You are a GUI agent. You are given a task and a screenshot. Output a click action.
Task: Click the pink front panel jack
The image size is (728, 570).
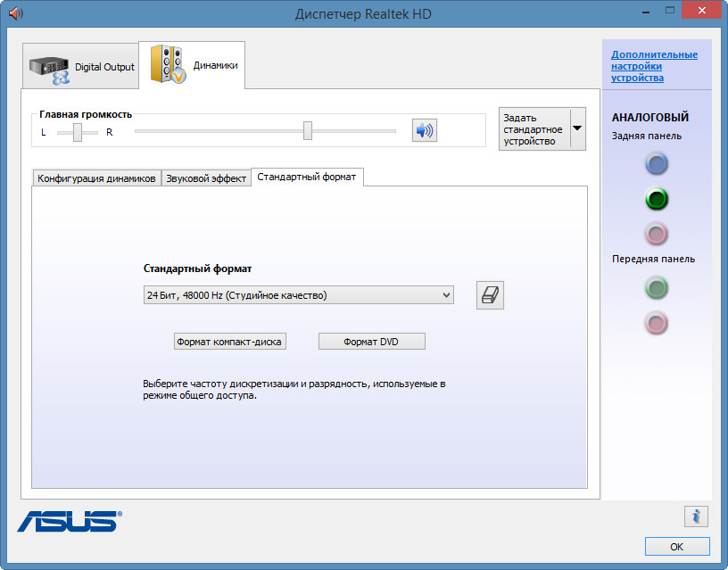pyautogui.click(x=657, y=322)
